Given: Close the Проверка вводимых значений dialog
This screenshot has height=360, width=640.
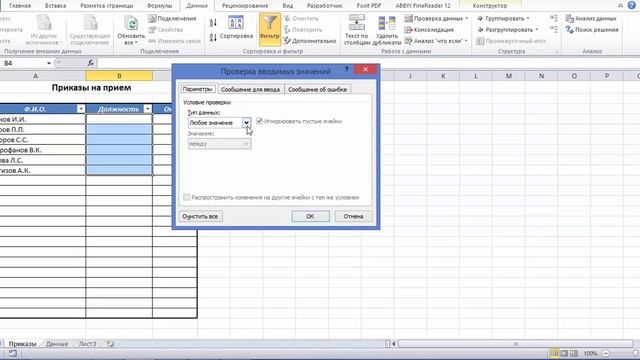Looking at the screenshot, I should point(365,69).
